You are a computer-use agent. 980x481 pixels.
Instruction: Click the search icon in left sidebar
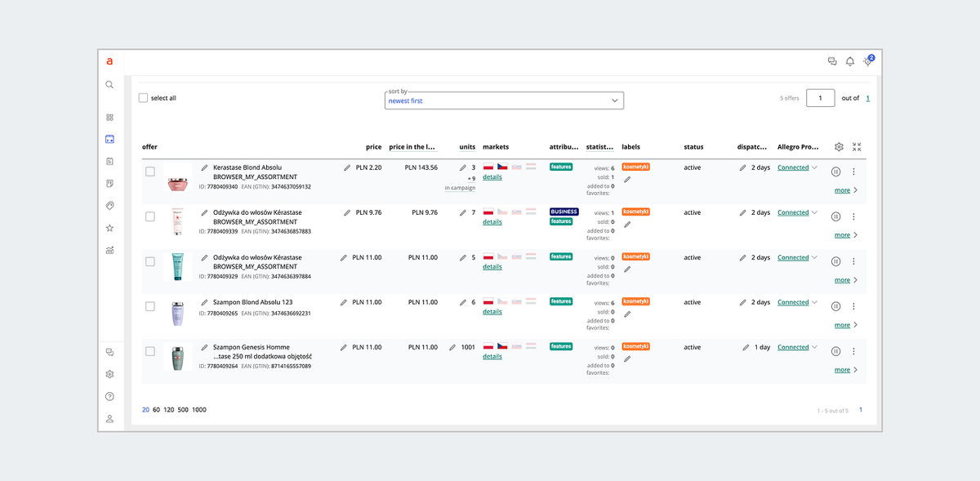tap(109, 85)
